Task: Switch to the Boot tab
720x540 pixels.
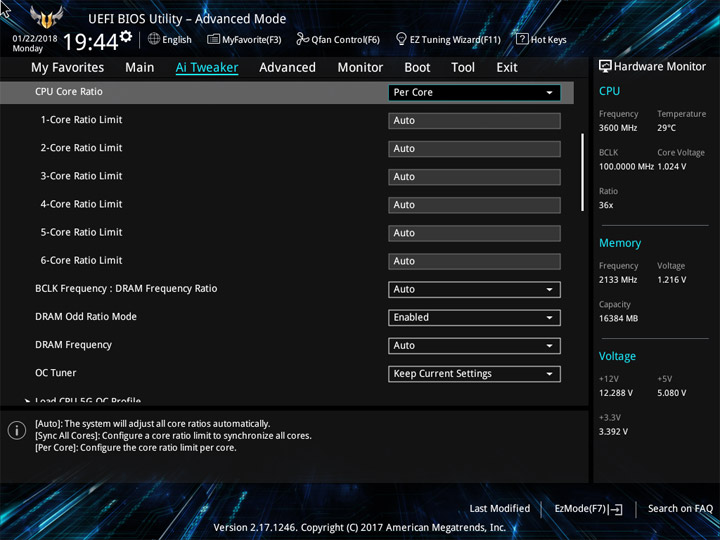Action: point(417,68)
